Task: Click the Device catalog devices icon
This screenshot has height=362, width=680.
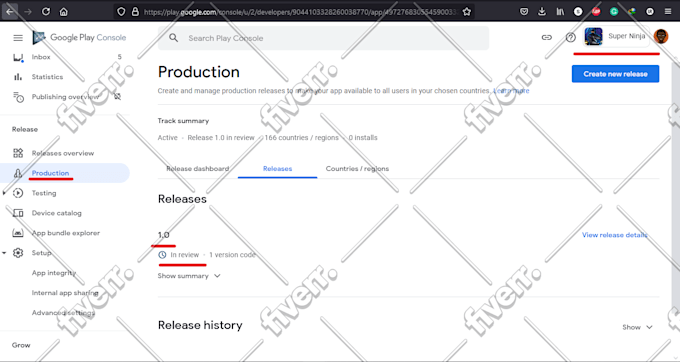Action: pyautogui.click(x=18, y=213)
